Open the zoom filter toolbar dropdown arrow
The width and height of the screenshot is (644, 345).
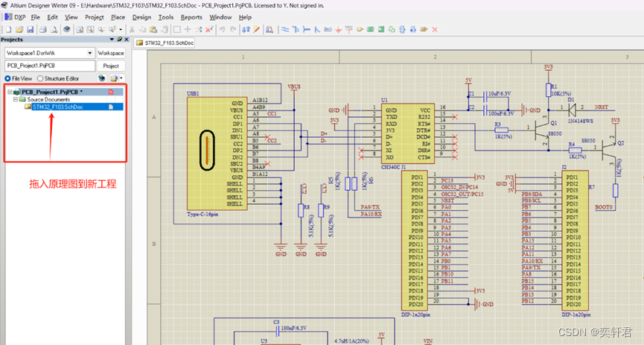121,30
